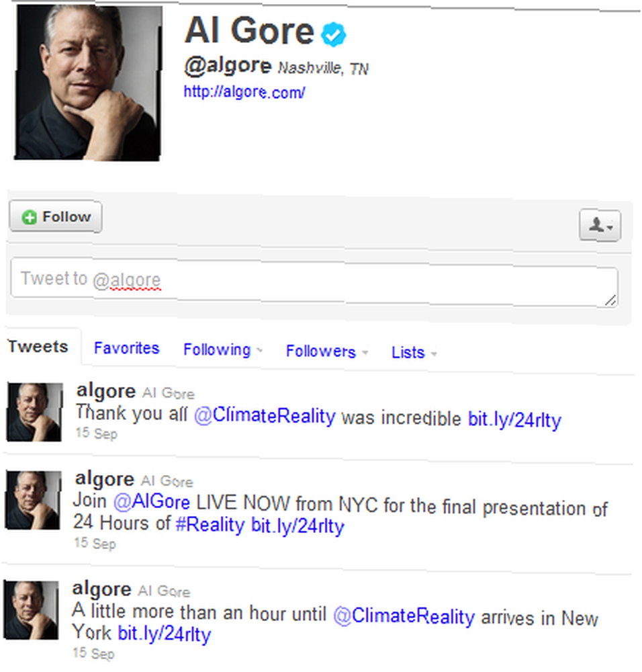Click the blue verified badge beside Al Gore
642x672 pixels.
[333, 34]
